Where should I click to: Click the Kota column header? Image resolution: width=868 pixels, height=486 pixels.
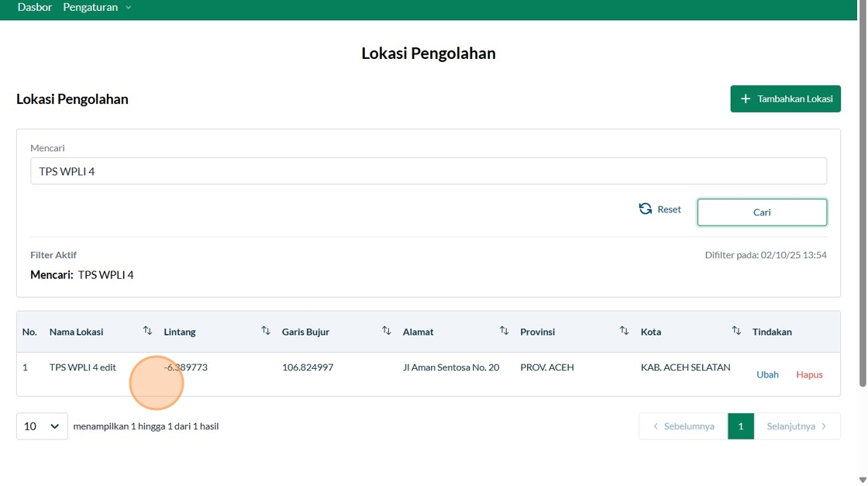click(651, 332)
